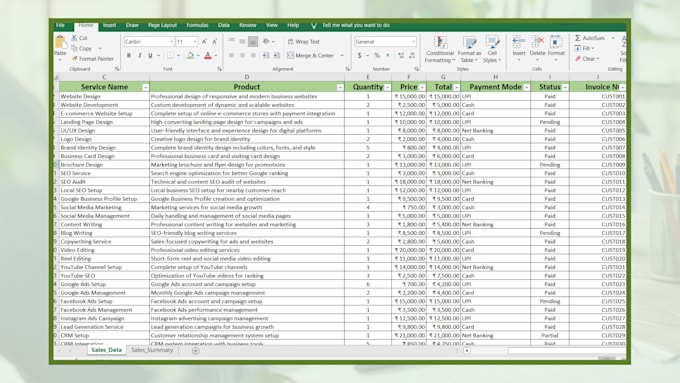The width and height of the screenshot is (680, 383).
Task: Switch to the Page Layout tab
Action: 163,25
